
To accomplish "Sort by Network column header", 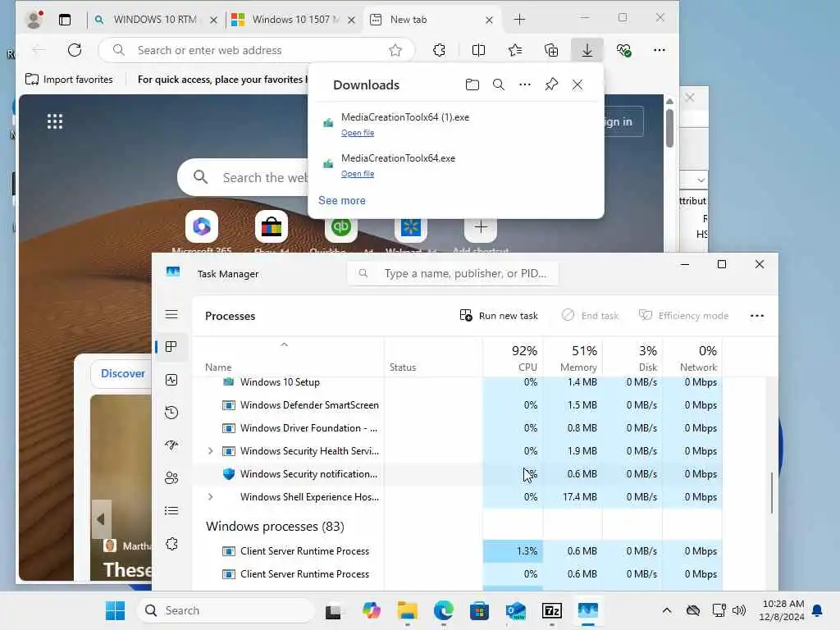I will point(692,358).
